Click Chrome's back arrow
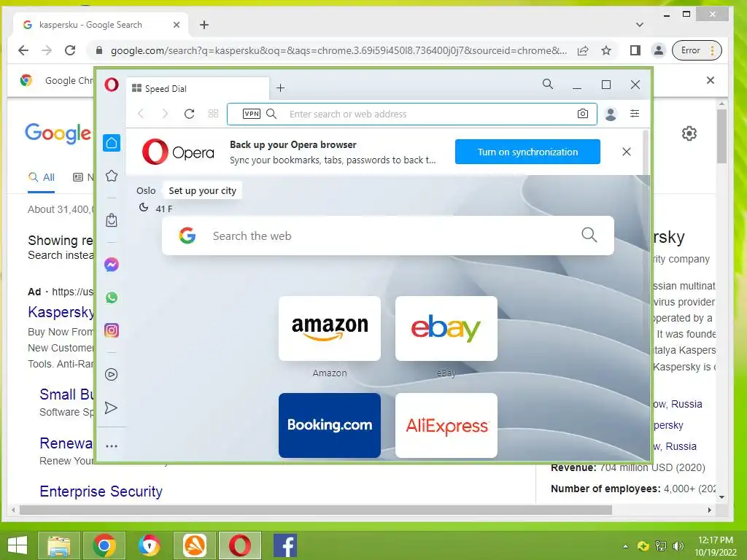This screenshot has height=560, width=747. [x=23, y=50]
